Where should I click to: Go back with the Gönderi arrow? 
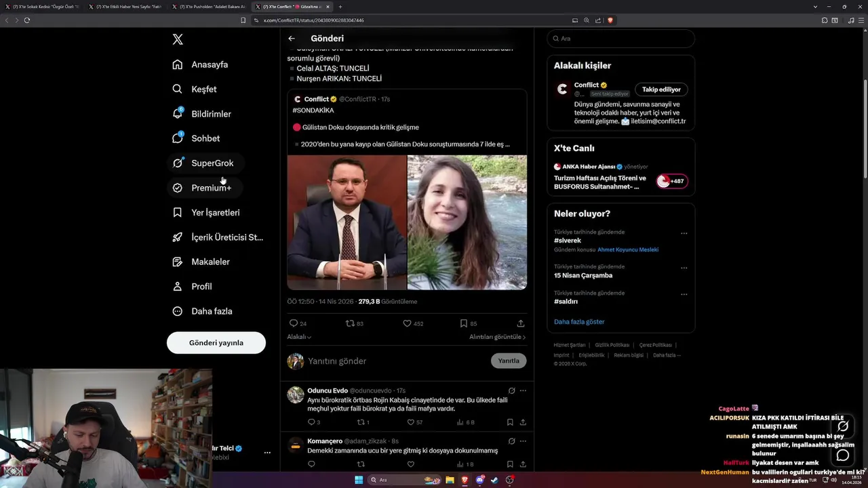coord(292,39)
